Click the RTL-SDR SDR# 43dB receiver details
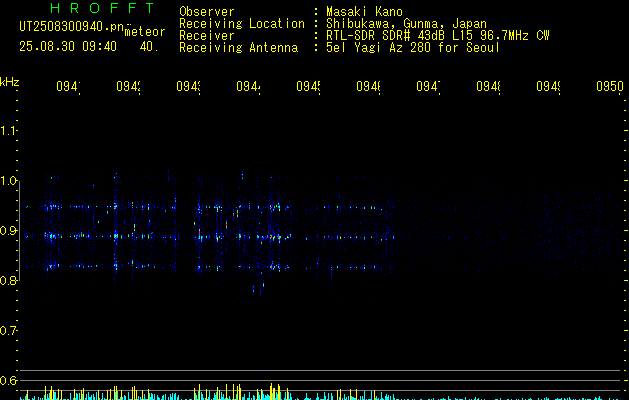 (x=438, y=35)
